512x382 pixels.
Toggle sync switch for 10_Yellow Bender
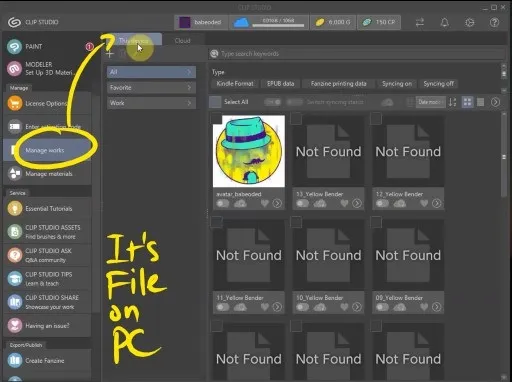302,307
